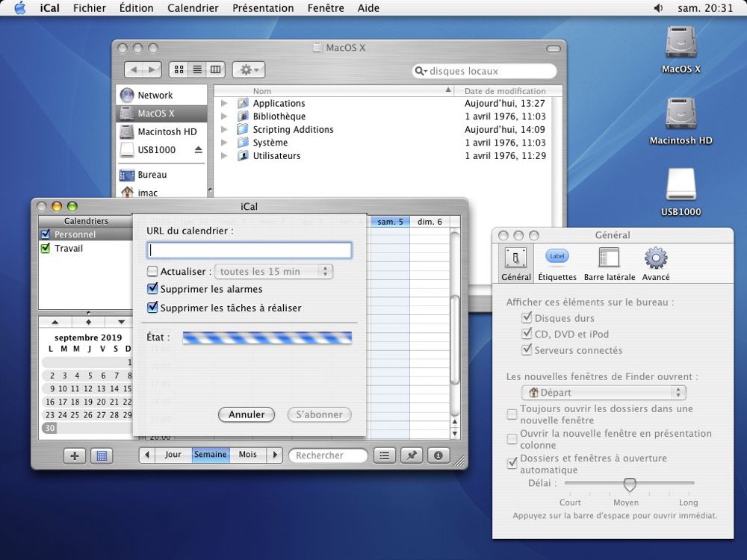Image resolution: width=747 pixels, height=560 pixels.
Task: Open the Étiquettes preferences pane
Action: (x=557, y=264)
